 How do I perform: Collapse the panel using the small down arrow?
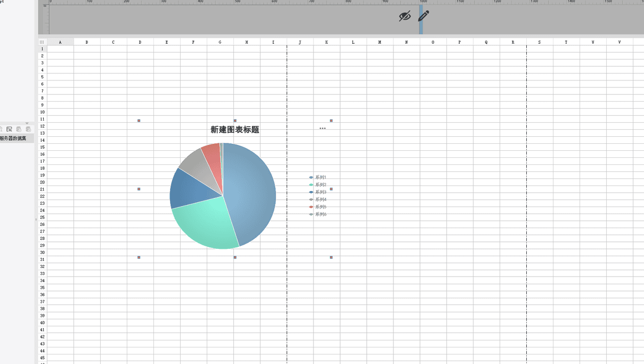(27, 123)
